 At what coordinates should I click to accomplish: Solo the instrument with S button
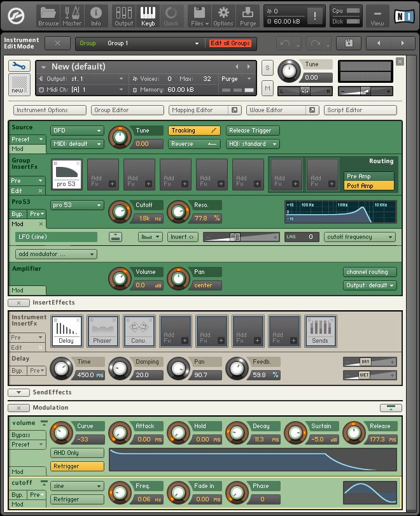pyautogui.click(x=267, y=68)
